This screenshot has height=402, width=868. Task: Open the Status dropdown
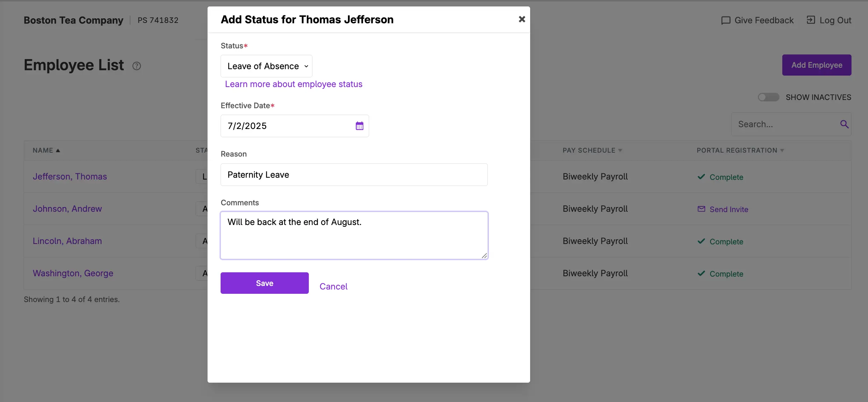[266, 66]
